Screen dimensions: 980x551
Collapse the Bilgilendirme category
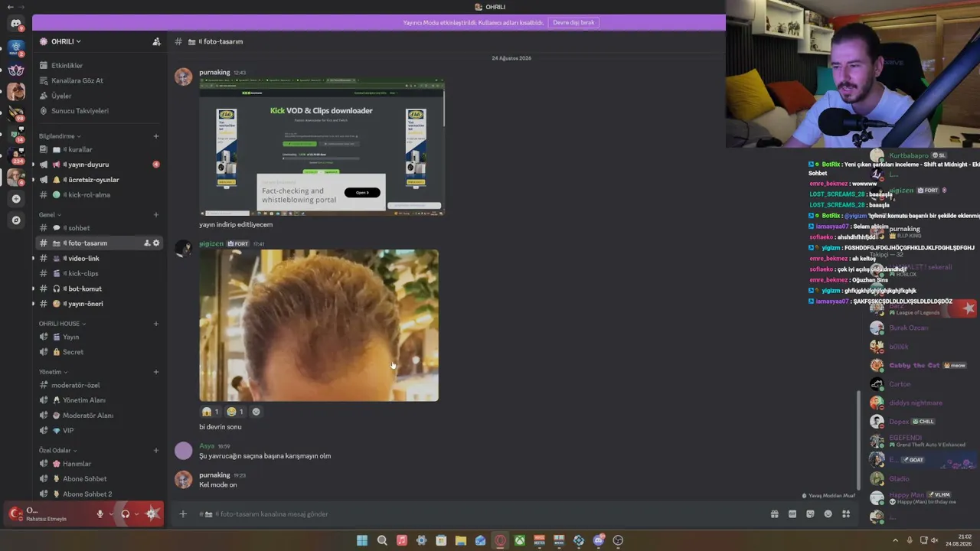click(x=60, y=136)
